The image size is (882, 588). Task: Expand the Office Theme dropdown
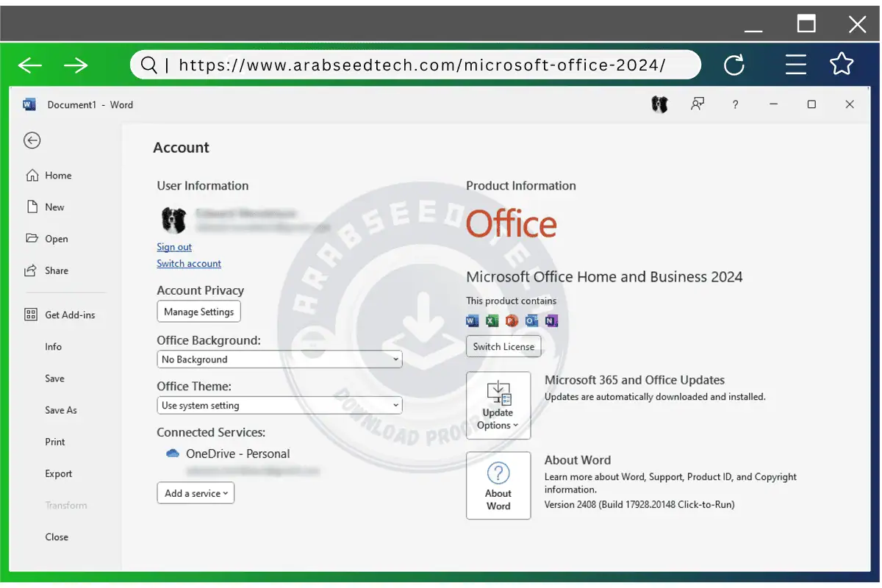coord(279,405)
